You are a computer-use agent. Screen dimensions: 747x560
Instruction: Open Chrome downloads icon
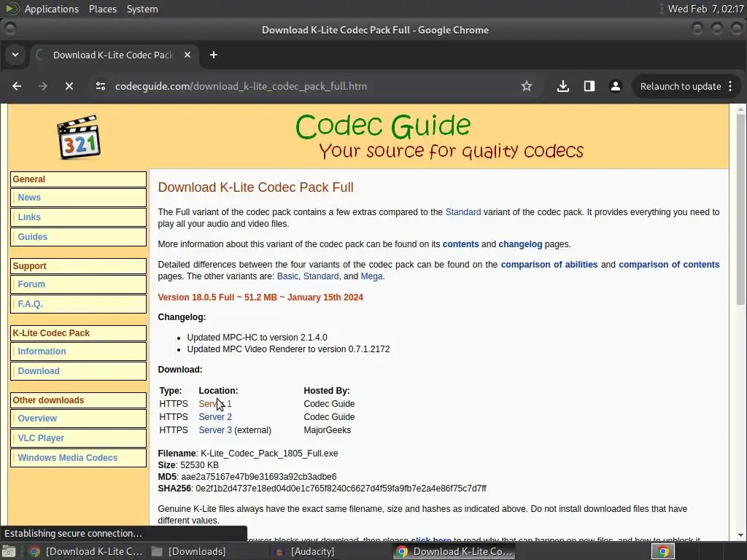(563, 86)
